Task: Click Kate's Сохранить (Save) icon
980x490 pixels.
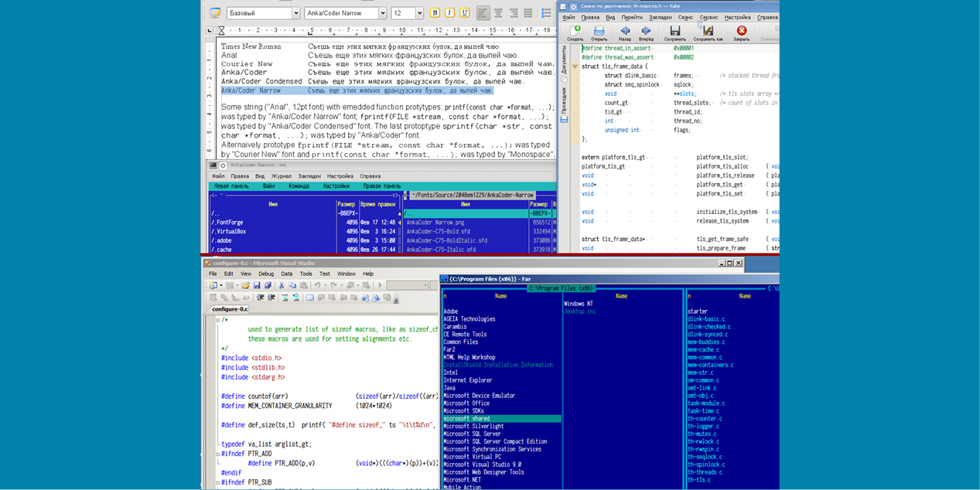Action: coord(674,33)
